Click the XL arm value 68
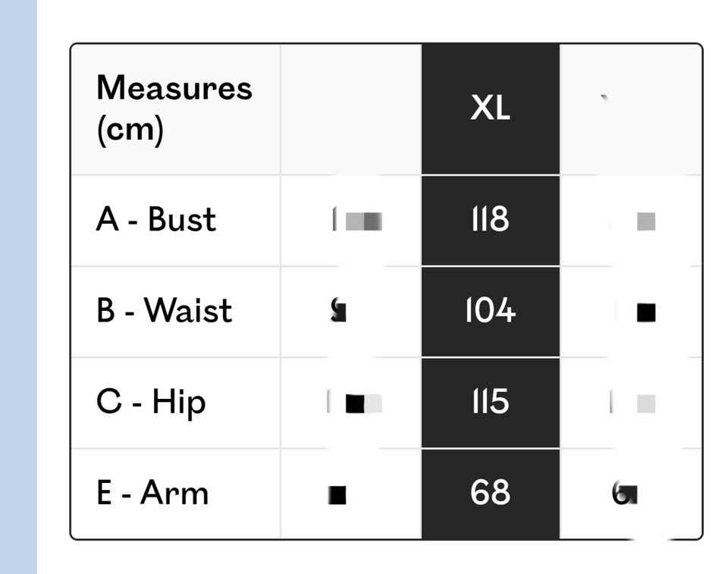Viewport: 728px width, 574px height. 490,493
